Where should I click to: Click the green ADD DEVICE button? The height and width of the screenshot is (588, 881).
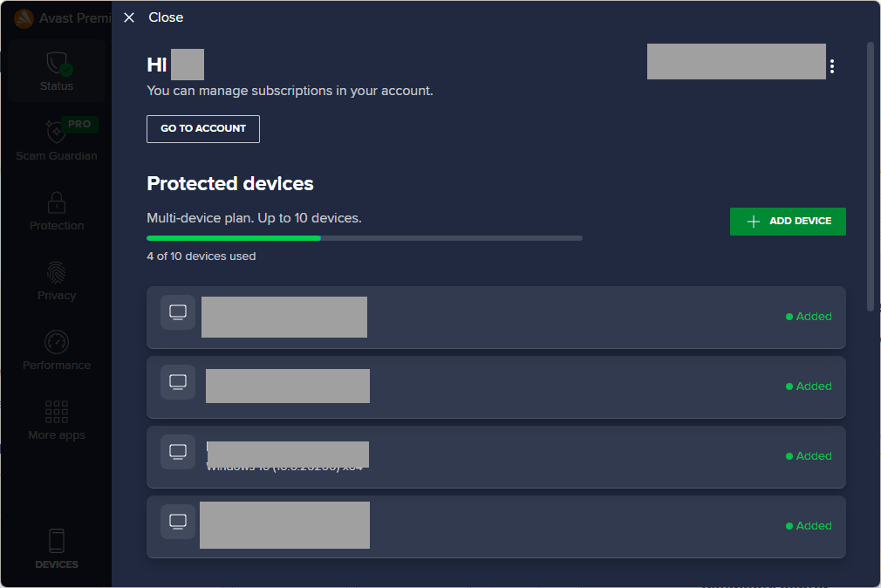pos(788,222)
